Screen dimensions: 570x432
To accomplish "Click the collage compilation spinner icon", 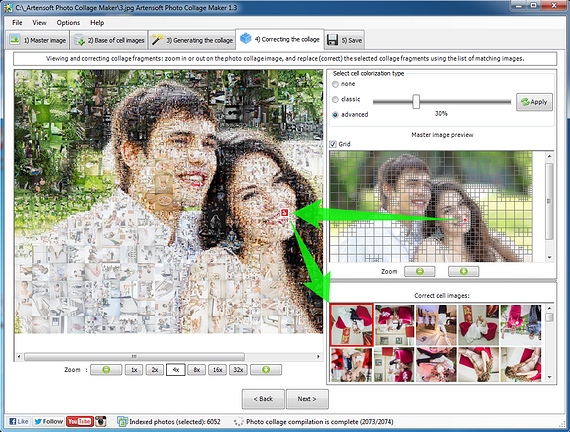I will coord(239,422).
